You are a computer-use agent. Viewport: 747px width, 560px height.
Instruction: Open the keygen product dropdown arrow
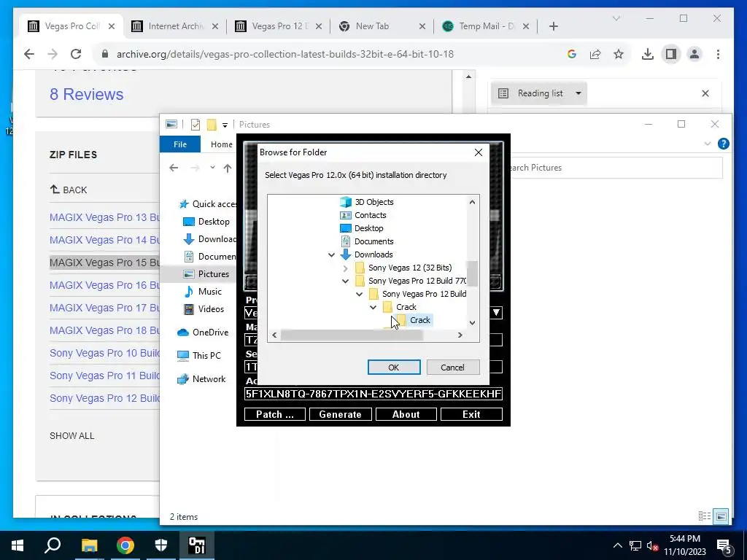(x=496, y=312)
